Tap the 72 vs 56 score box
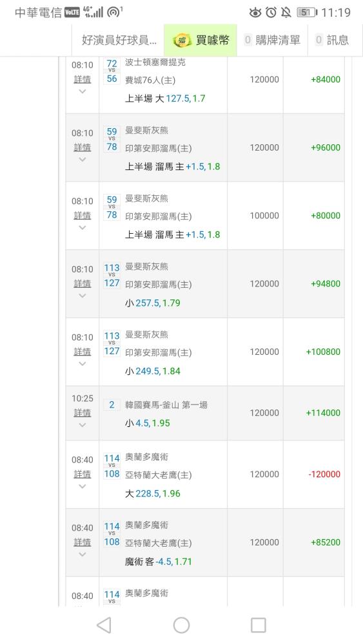This screenshot has height=644, width=363. pos(112,71)
